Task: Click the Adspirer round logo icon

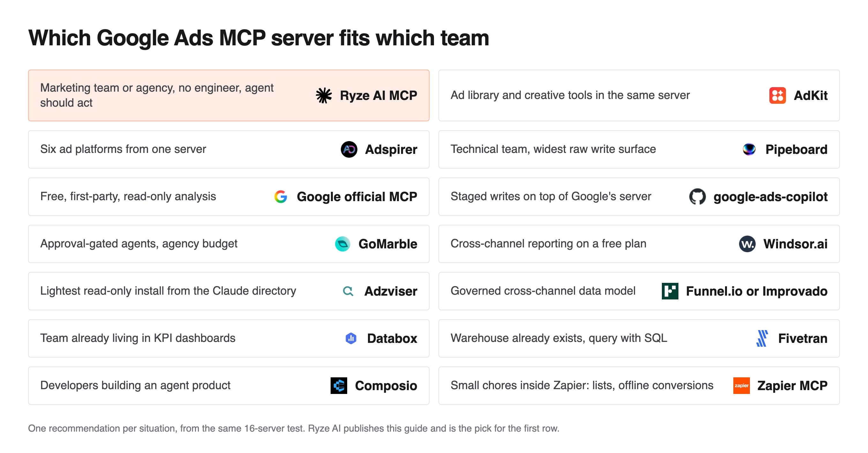Action: 349,149
